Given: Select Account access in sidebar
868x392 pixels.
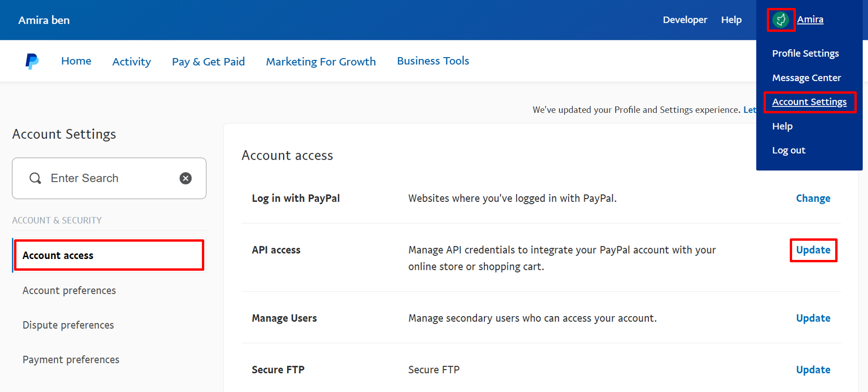Looking at the screenshot, I should 109,255.
